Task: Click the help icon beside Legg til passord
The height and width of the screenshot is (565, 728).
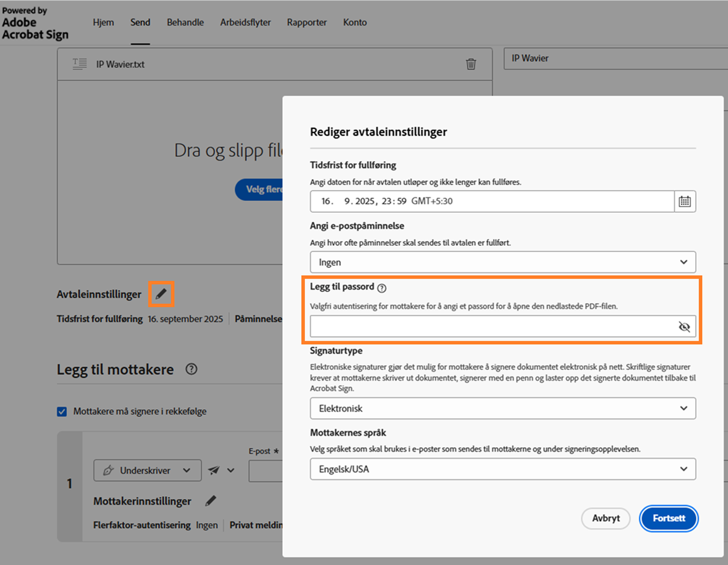Action: (x=382, y=287)
